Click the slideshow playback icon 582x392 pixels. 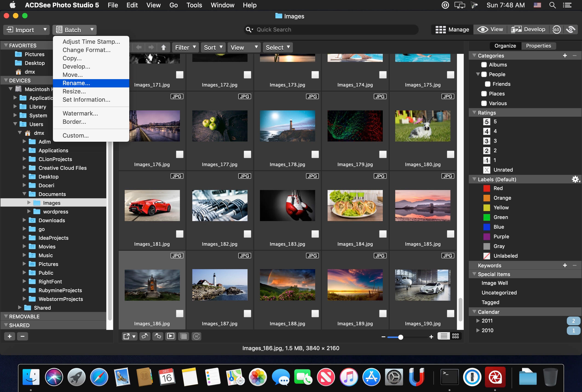pyautogui.click(x=171, y=336)
